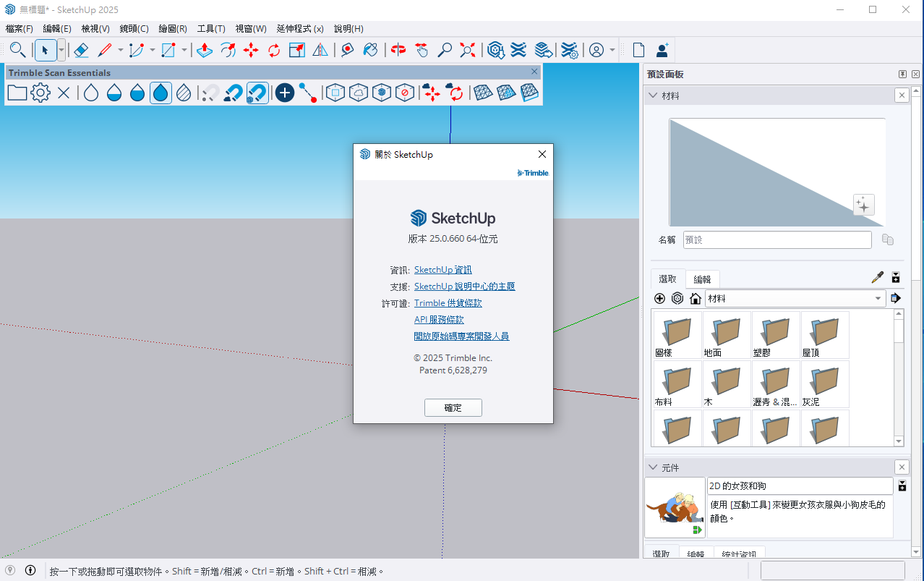924x581 pixels.
Task: Click the add collaborator person icon
Action: tap(662, 50)
